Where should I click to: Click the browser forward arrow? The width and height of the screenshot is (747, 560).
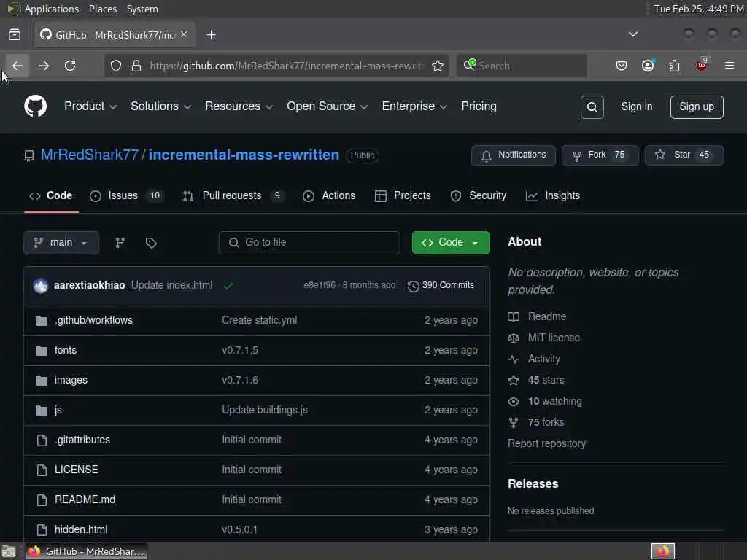pos(44,66)
